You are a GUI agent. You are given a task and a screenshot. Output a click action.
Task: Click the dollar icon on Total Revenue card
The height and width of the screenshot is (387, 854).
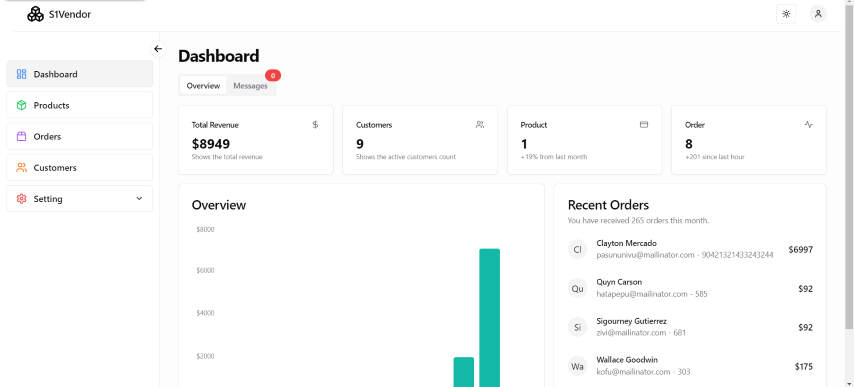[315, 125]
